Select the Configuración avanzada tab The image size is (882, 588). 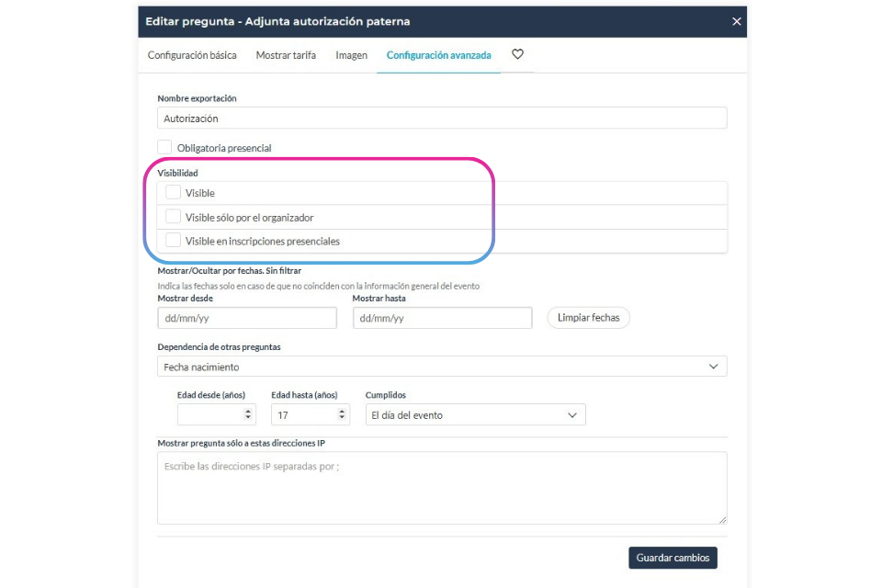439,55
